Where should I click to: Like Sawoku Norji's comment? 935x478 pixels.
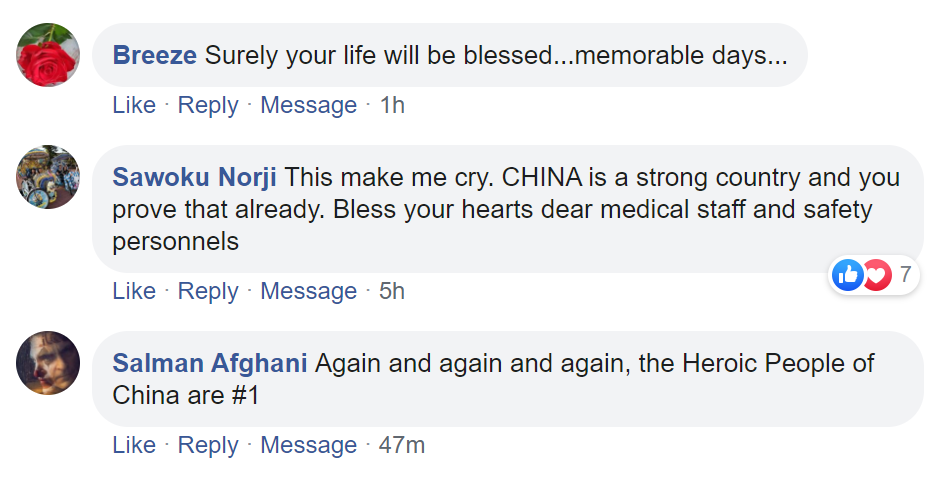click(134, 291)
